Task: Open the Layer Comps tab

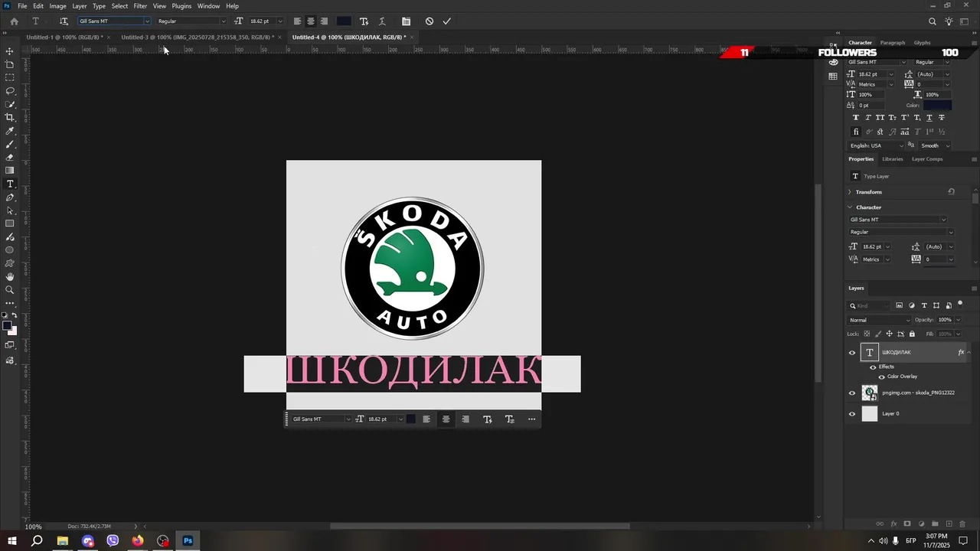Action: tap(927, 159)
